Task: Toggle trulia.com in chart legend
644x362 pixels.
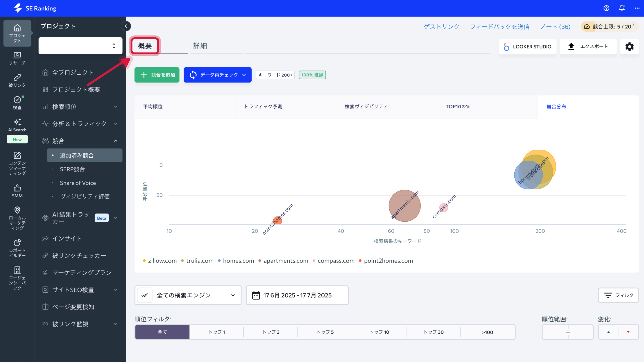Action: coord(197,261)
